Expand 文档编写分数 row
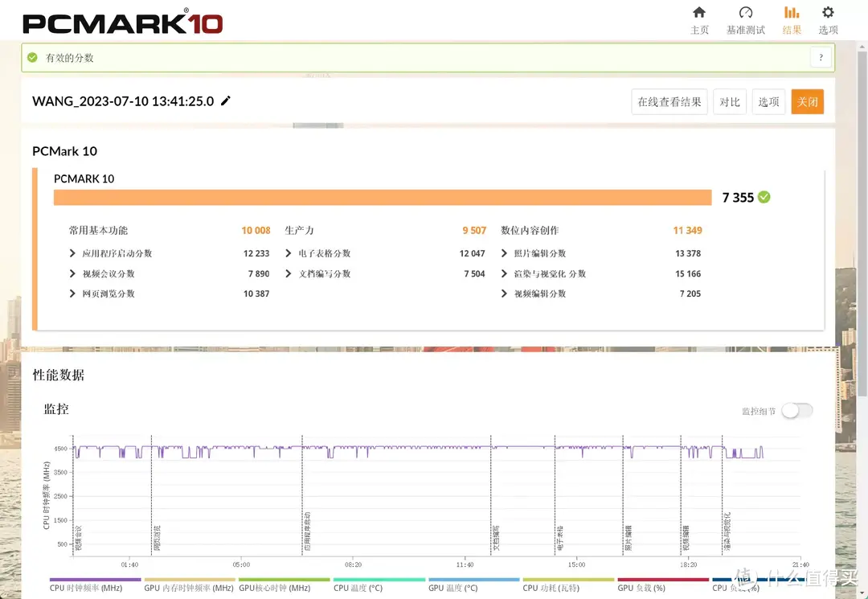 [x=288, y=273]
